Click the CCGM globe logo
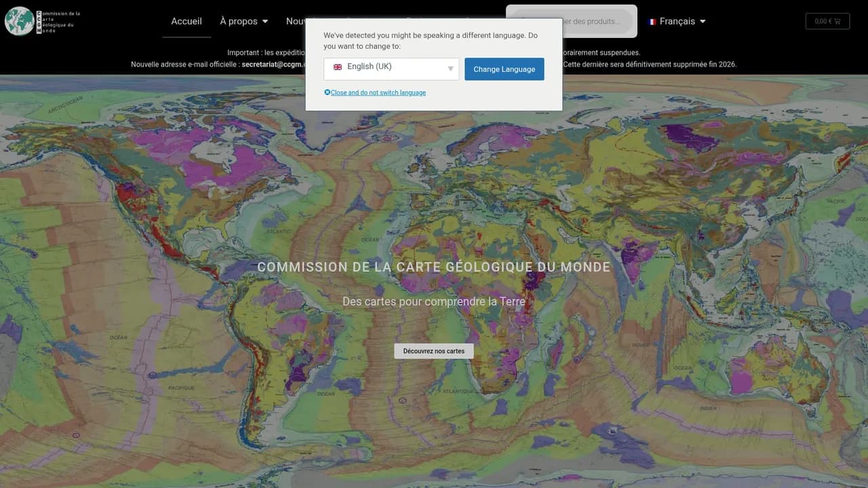Screen dimensions: 868x488 point(19,21)
